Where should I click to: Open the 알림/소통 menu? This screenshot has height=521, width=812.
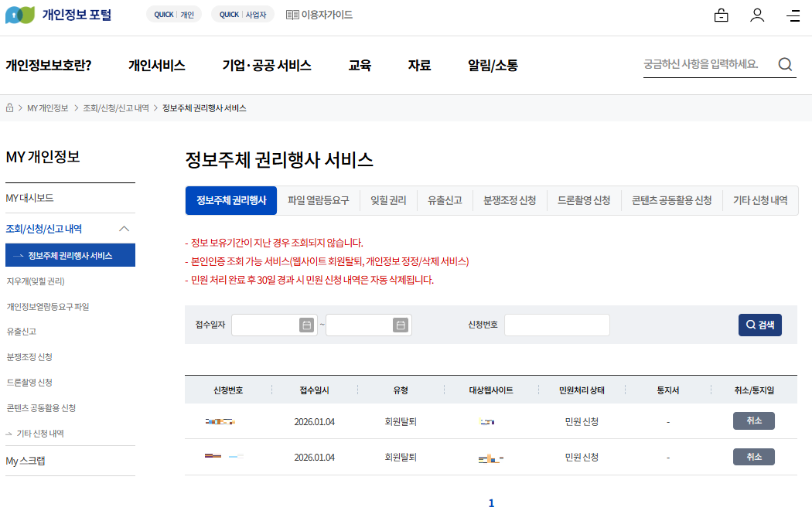tap(493, 66)
